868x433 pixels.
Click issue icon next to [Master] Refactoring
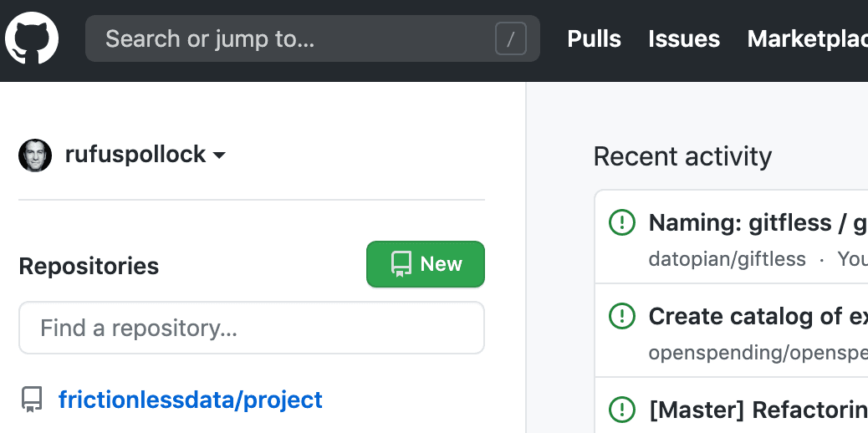click(x=621, y=410)
